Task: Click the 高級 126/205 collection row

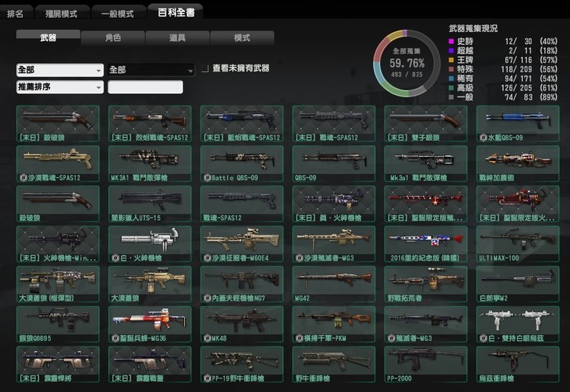Action: tap(503, 88)
